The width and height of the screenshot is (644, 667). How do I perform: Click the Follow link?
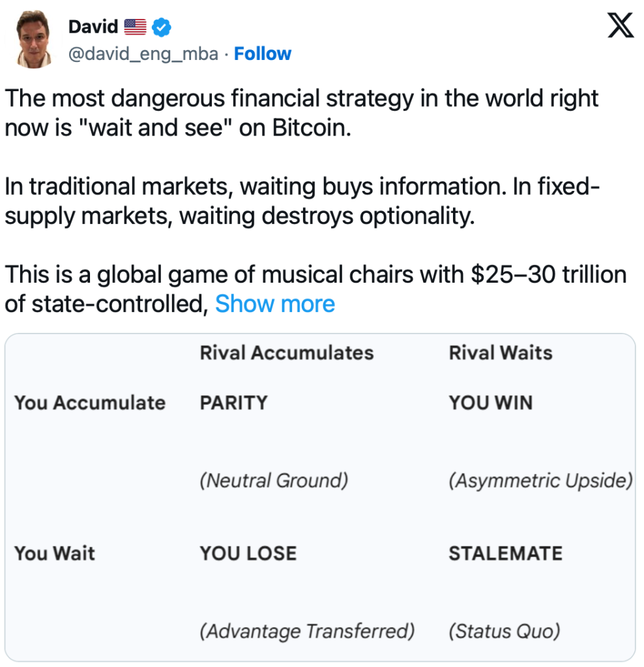[263, 53]
